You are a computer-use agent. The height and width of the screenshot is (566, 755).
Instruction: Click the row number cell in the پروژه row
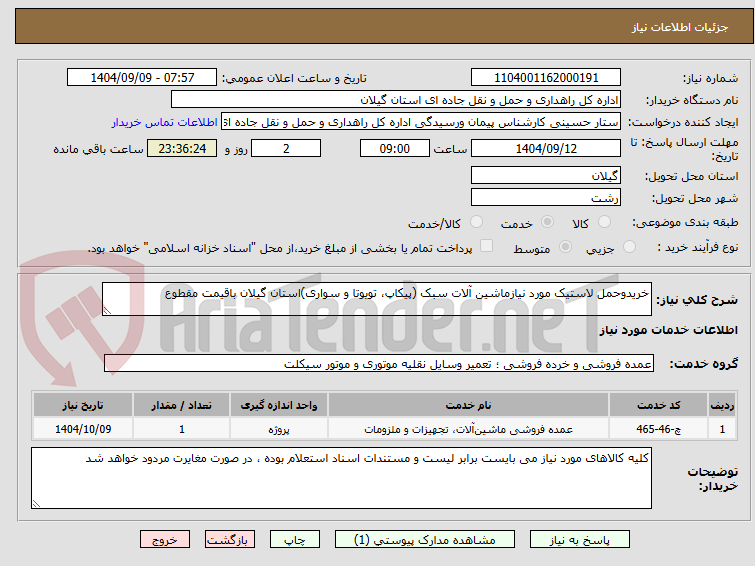click(722, 429)
